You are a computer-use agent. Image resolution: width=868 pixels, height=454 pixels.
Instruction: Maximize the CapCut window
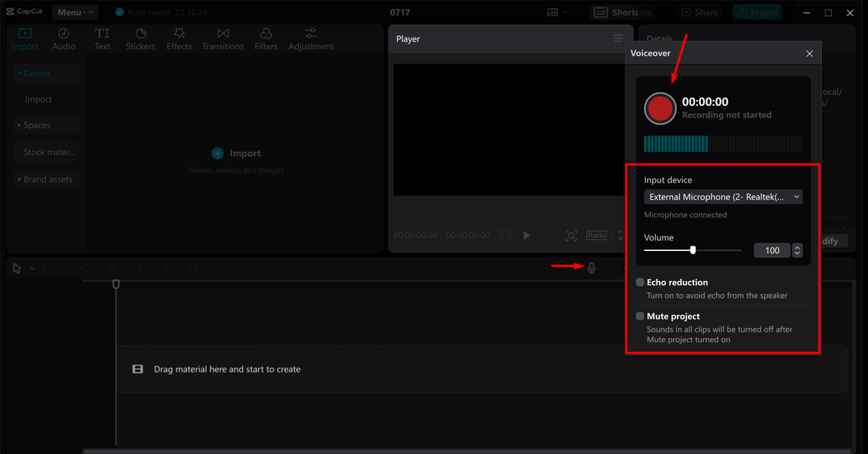(828, 12)
